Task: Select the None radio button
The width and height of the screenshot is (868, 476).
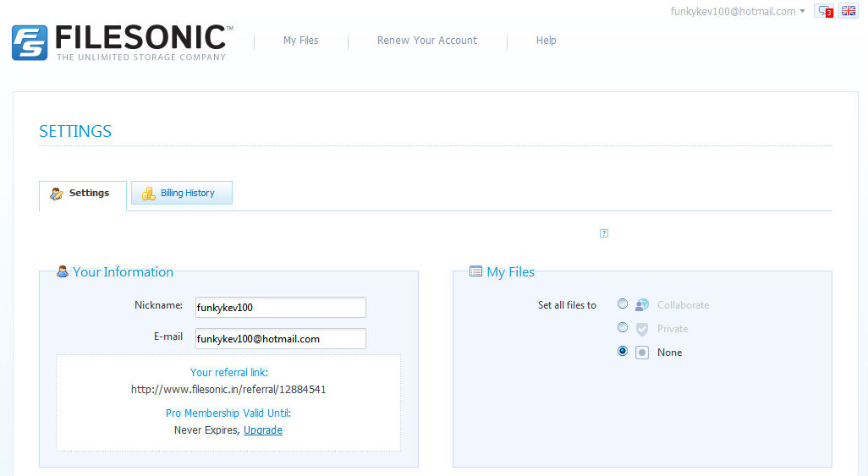Action: [x=623, y=352]
